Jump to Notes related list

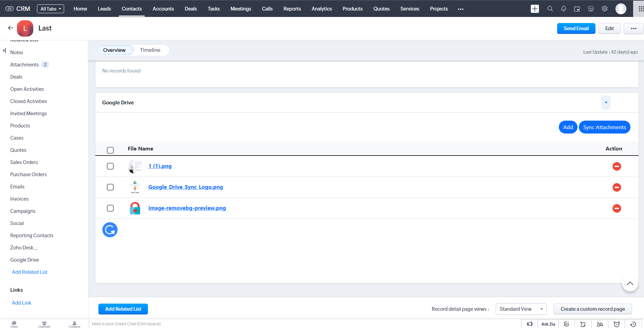[x=17, y=53]
